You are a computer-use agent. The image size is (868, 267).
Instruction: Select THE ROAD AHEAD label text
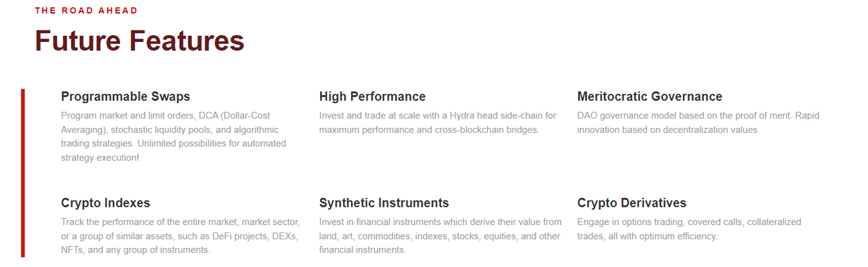(86, 11)
